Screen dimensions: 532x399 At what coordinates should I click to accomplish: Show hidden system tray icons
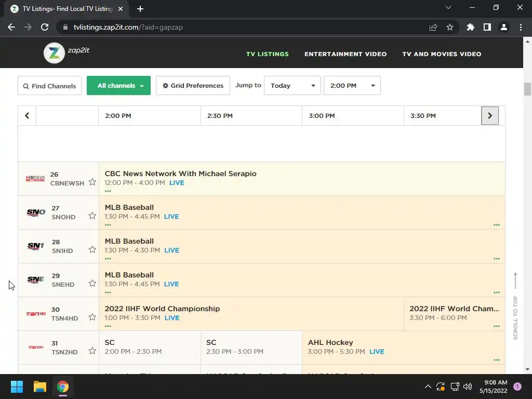(428, 387)
